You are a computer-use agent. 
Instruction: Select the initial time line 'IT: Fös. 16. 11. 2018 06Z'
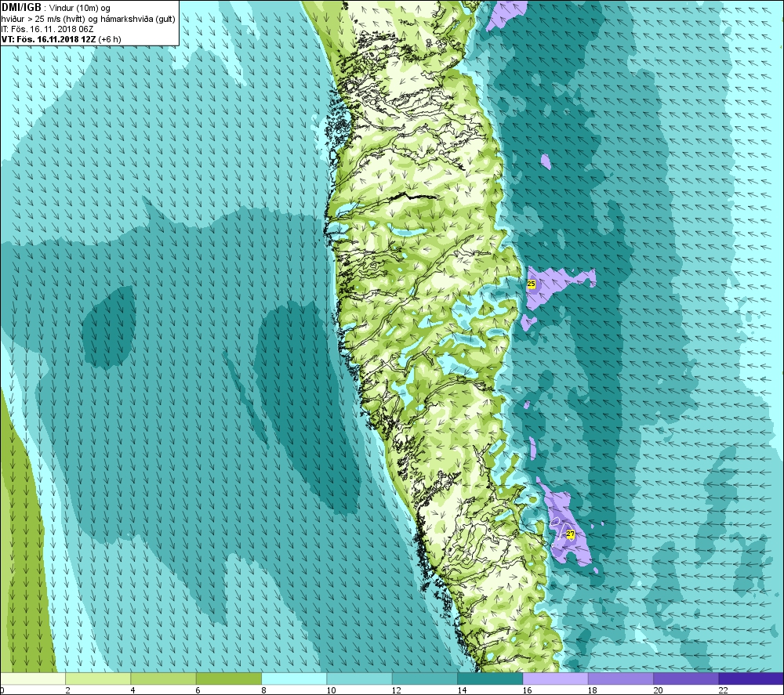tap(48, 29)
